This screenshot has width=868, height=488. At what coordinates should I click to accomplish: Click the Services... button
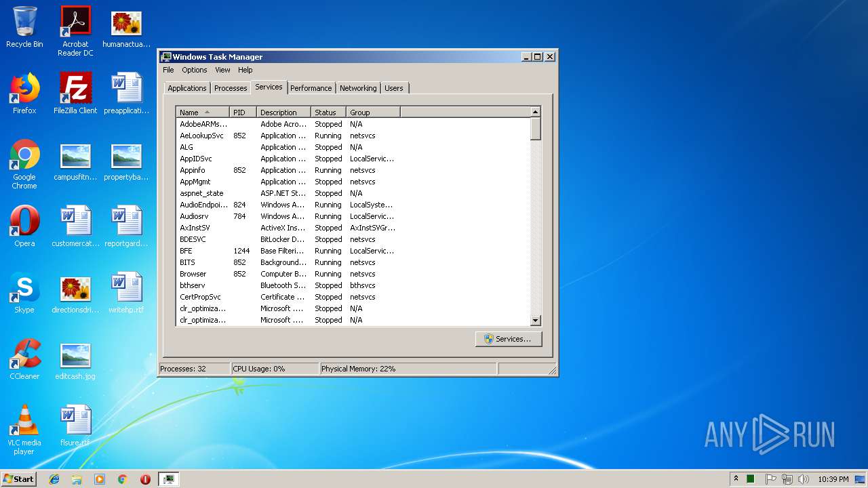509,339
